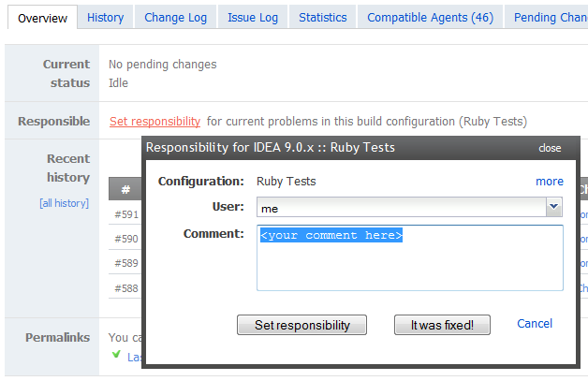588x381 pixels.
Task: Open the History tab
Action: [x=105, y=17]
